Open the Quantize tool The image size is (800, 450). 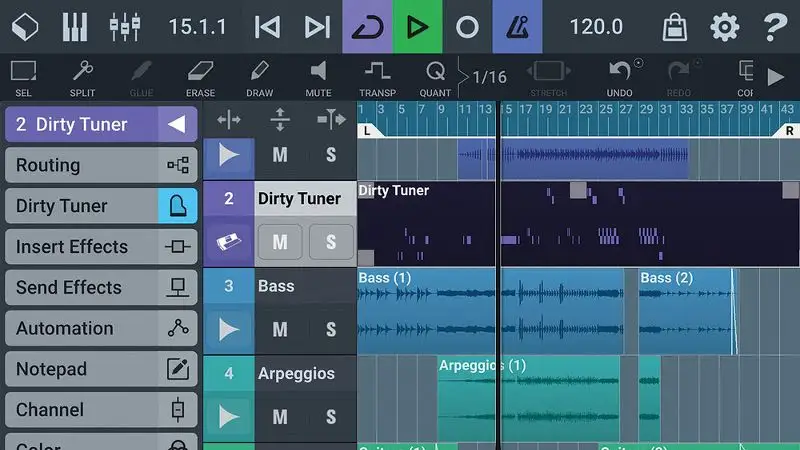coord(435,77)
